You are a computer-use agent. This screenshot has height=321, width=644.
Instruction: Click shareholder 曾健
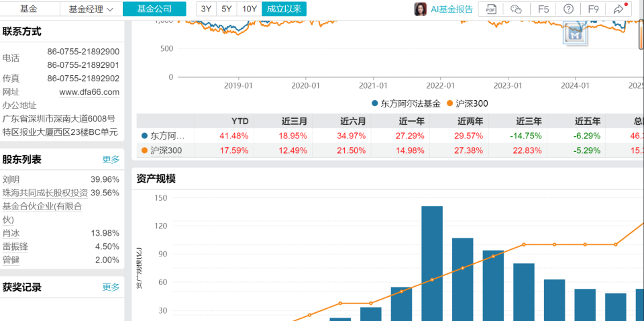tap(11, 260)
